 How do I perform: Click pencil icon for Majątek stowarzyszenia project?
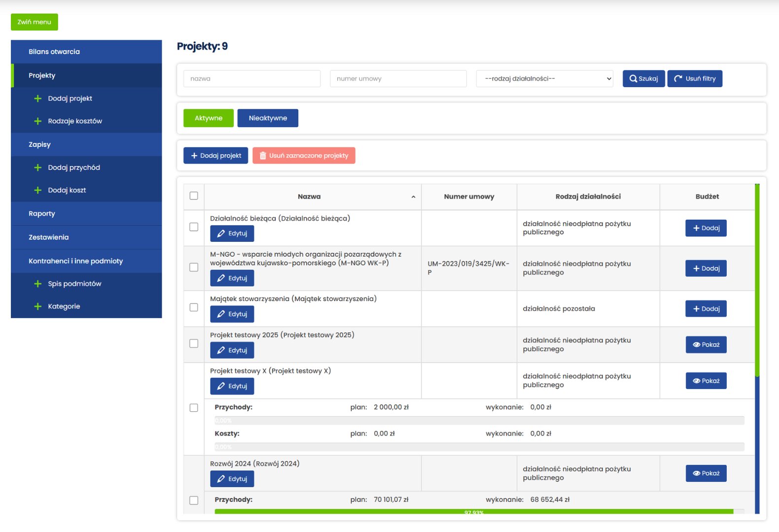point(221,314)
